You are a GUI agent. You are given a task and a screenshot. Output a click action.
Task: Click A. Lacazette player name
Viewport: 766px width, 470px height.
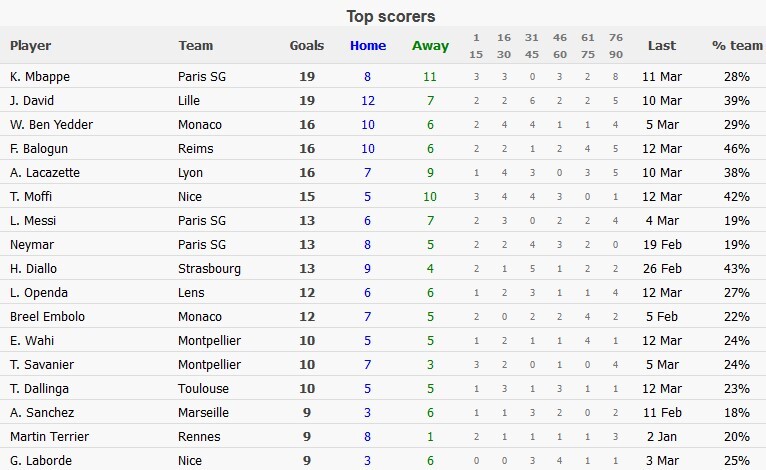[x=46, y=173]
